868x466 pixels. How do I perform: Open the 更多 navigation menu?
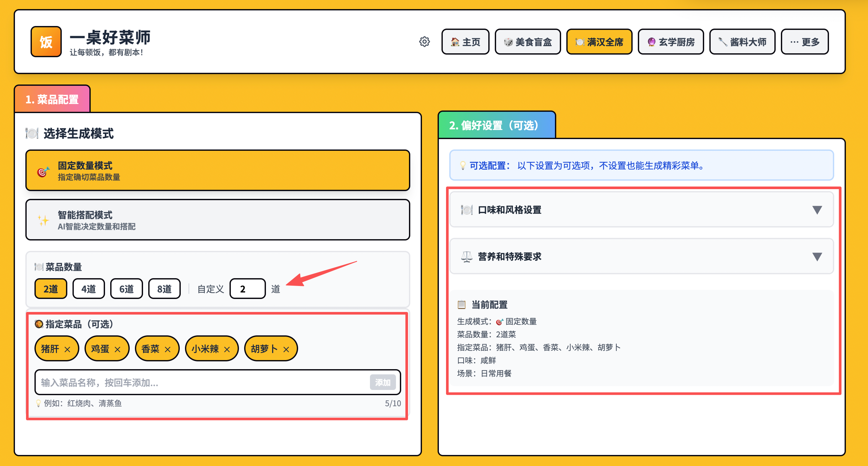[x=804, y=42]
